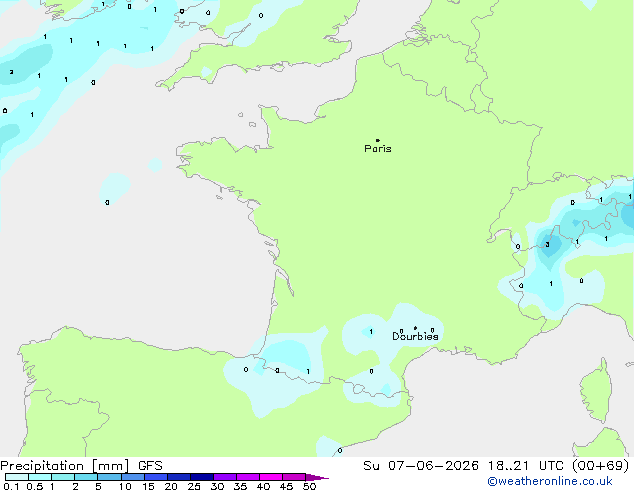634x490 pixels.
Task: Click the '0.1' legend scale value
Action: (x=11, y=486)
